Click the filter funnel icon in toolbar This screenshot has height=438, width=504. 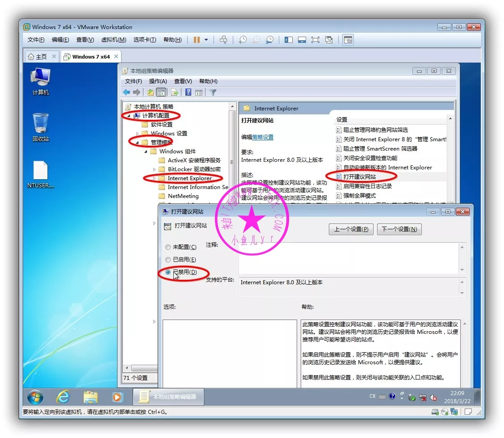[213, 93]
